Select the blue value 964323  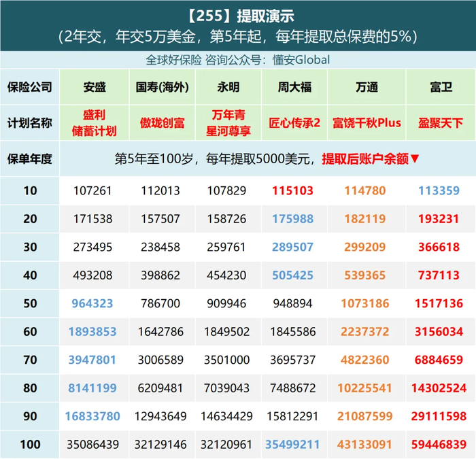point(92,303)
